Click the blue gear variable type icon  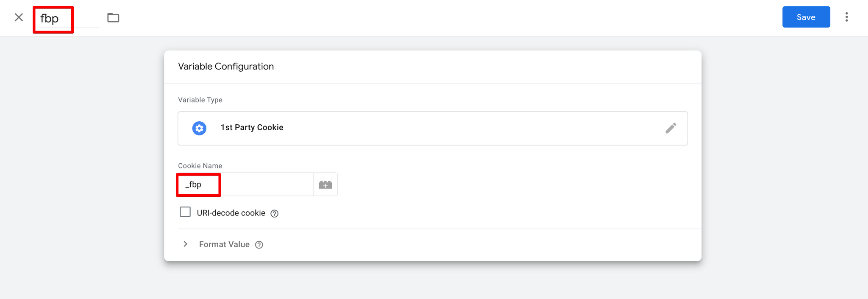(199, 128)
